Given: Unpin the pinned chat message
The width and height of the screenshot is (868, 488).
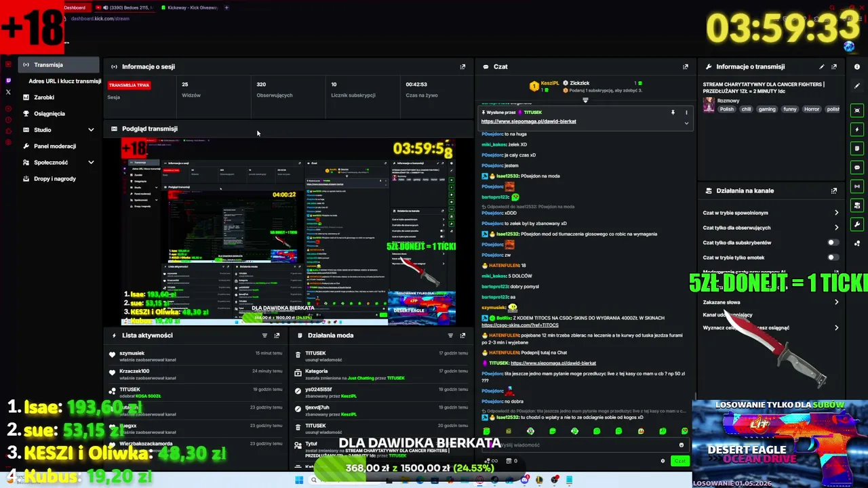Looking at the screenshot, I should 673,113.
